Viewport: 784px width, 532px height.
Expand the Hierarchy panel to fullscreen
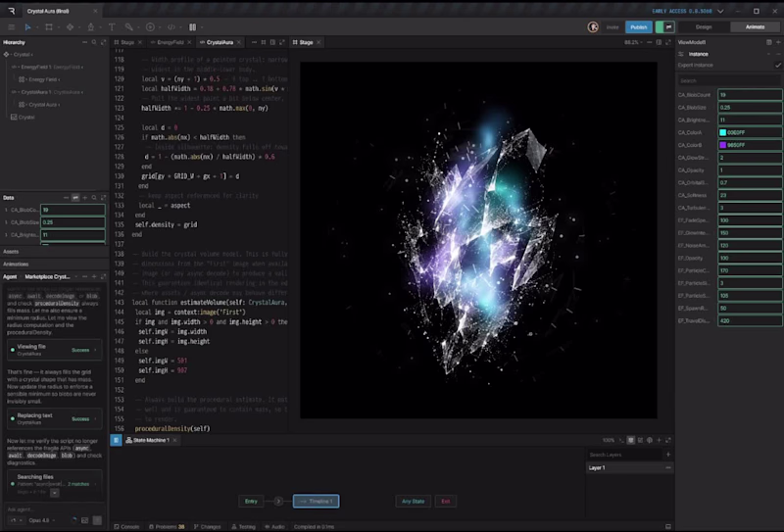point(104,42)
